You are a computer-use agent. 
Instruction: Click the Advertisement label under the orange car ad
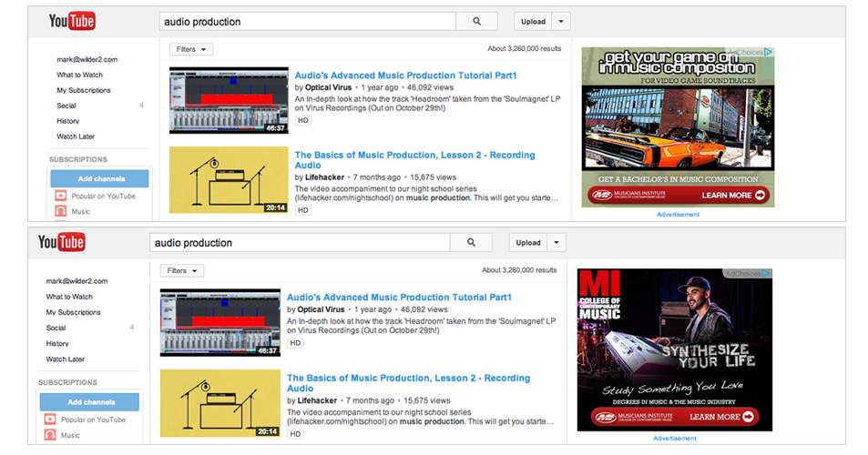tap(679, 214)
